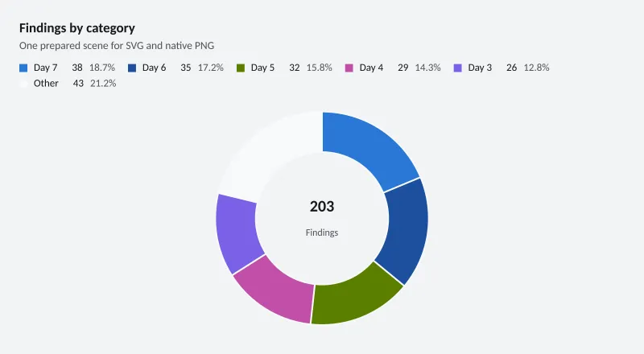Select the Other legend label
Viewport: 644px width, 354px height.
click(x=46, y=84)
